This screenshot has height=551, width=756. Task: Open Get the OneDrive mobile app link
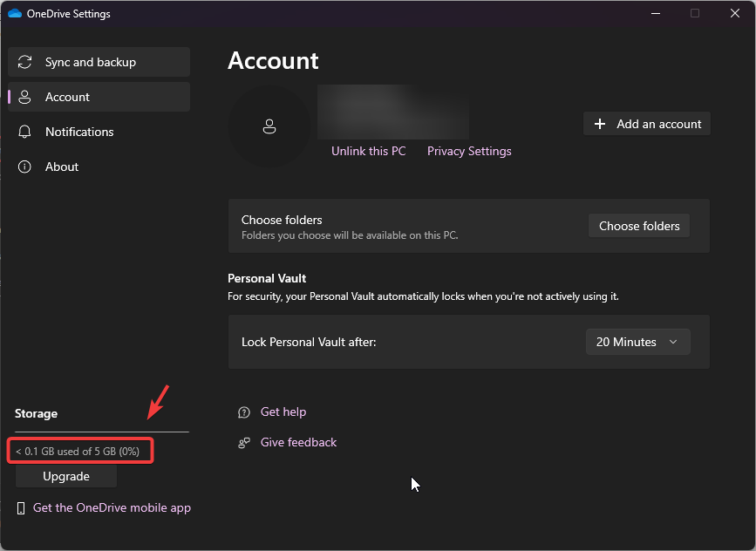point(112,508)
